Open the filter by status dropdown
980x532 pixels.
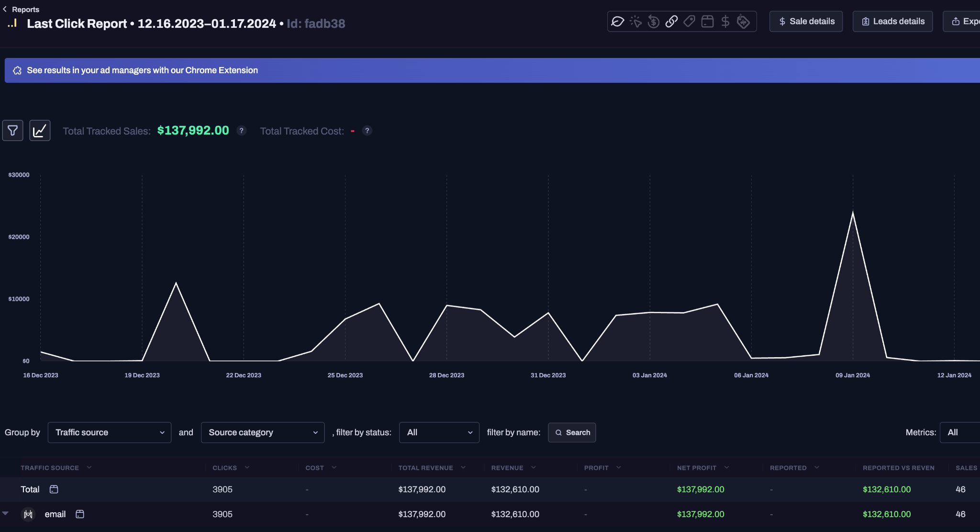click(439, 432)
